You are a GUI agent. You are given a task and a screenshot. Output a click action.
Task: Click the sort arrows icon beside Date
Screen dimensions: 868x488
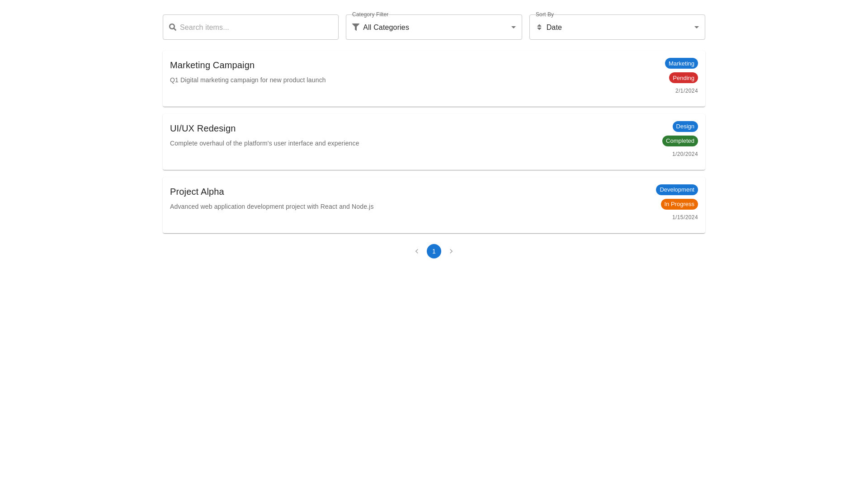coord(539,27)
